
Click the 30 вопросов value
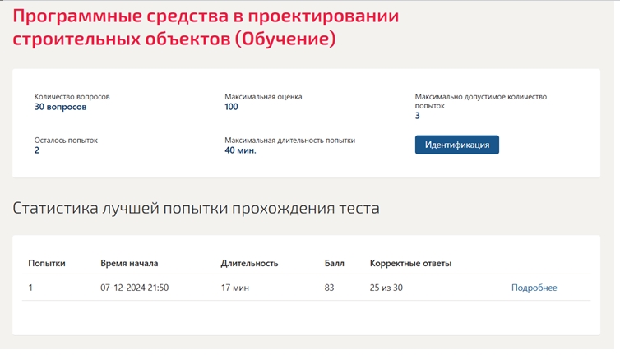click(x=60, y=107)
